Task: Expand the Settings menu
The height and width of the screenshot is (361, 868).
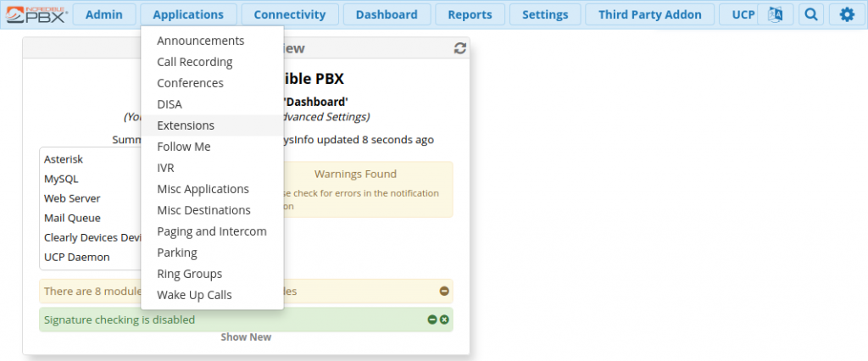Action: pyautogui.click(x=545, y=14)
